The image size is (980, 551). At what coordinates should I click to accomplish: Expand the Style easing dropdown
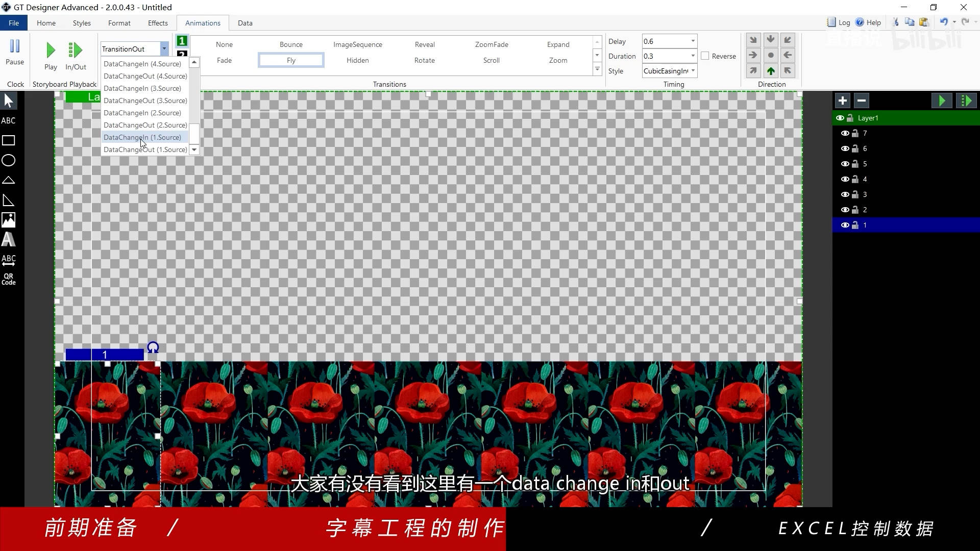pos(693,71)
